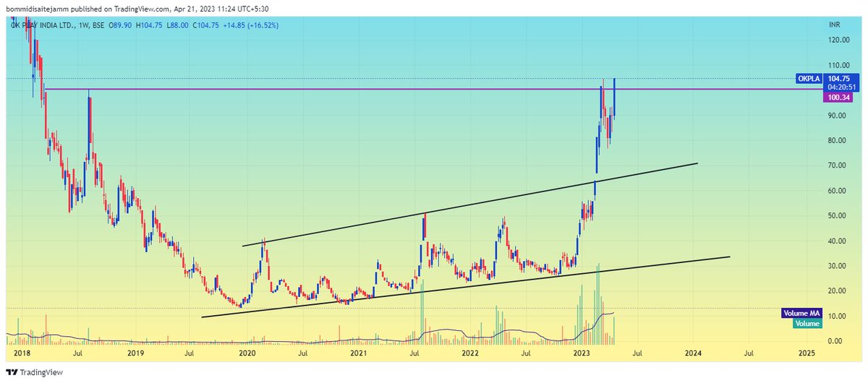Click the 2023 time axis label
Image resolution: width=868 pixels, height=383 pixels.
[582, 354]
